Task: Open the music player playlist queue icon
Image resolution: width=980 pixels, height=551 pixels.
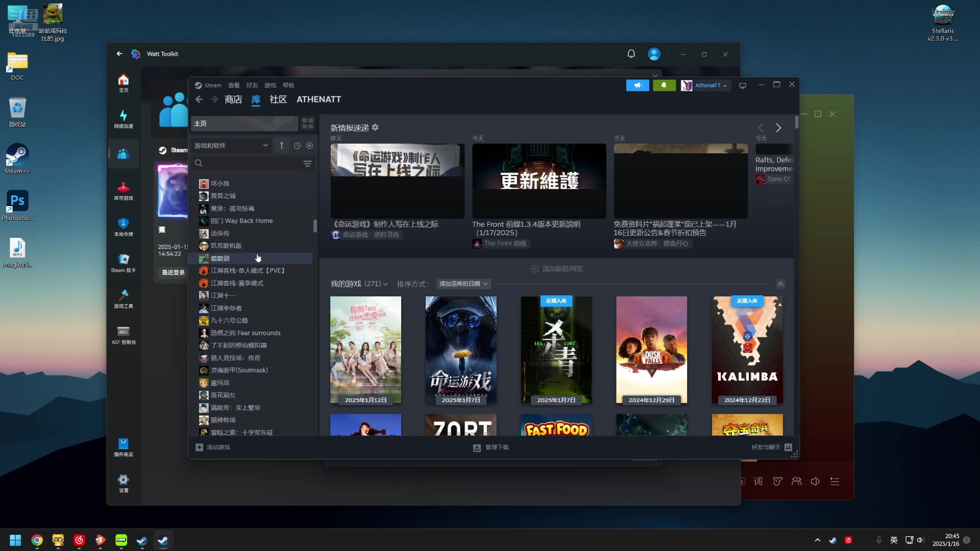Action: click(835, 482)
